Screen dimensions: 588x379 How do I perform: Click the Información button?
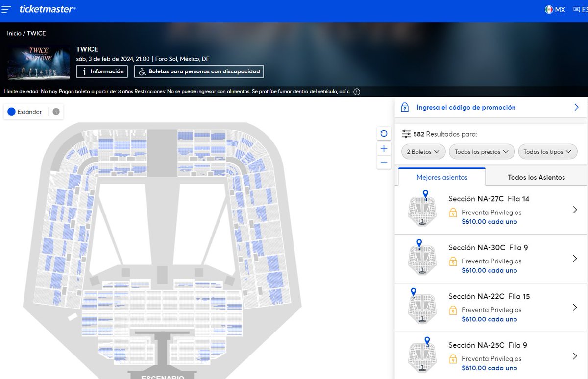[102, 71]
